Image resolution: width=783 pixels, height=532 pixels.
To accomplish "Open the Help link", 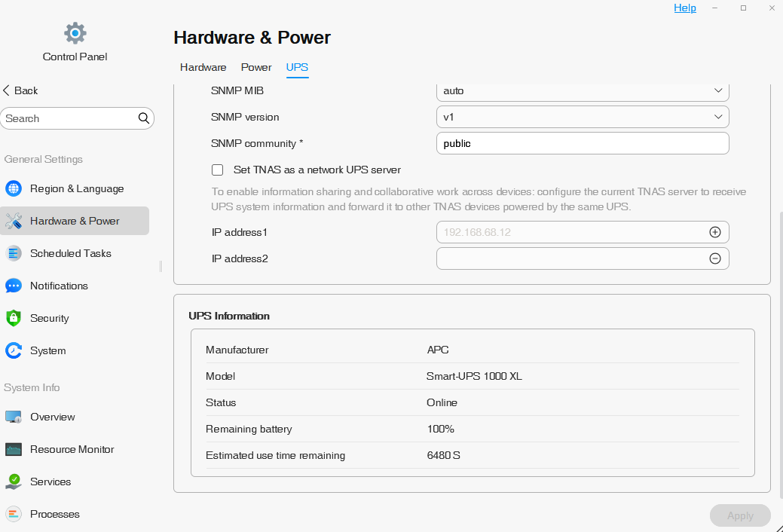I will point(684,8).
